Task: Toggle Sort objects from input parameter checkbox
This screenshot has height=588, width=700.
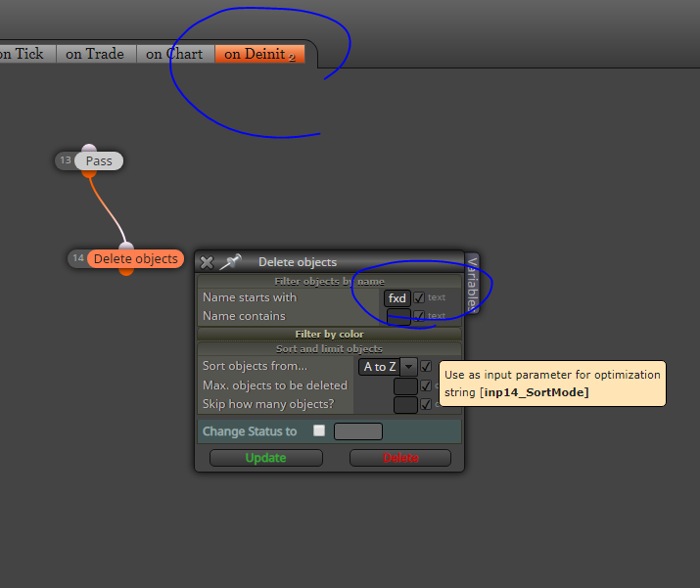Action: click(x=426, y=366)
